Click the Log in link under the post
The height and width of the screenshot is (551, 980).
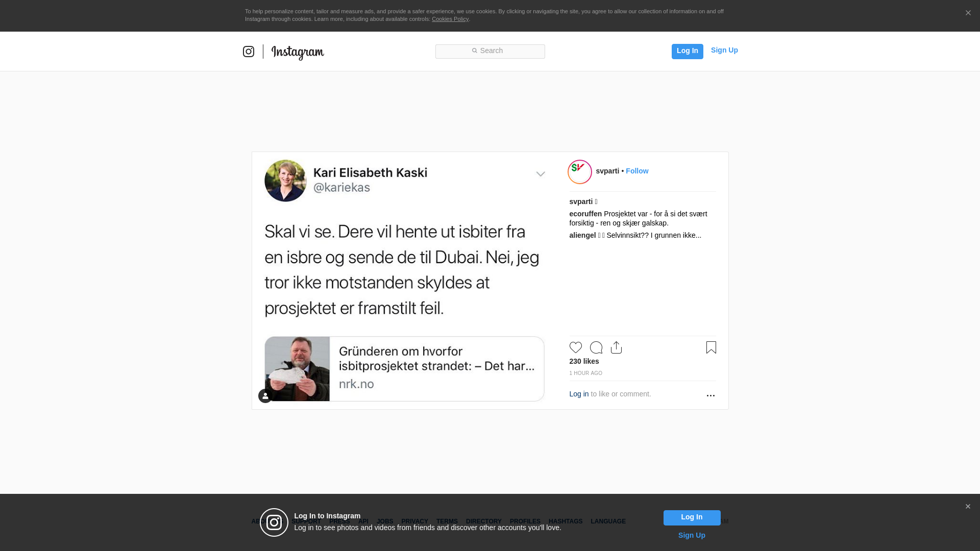click(x=579, y=394)
